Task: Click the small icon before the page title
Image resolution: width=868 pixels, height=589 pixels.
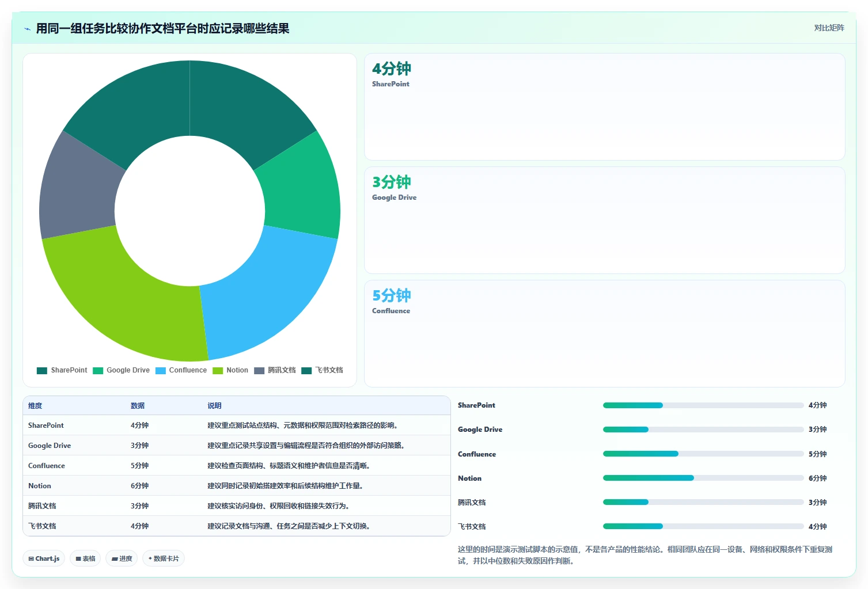Action: (x=27, y=29)
